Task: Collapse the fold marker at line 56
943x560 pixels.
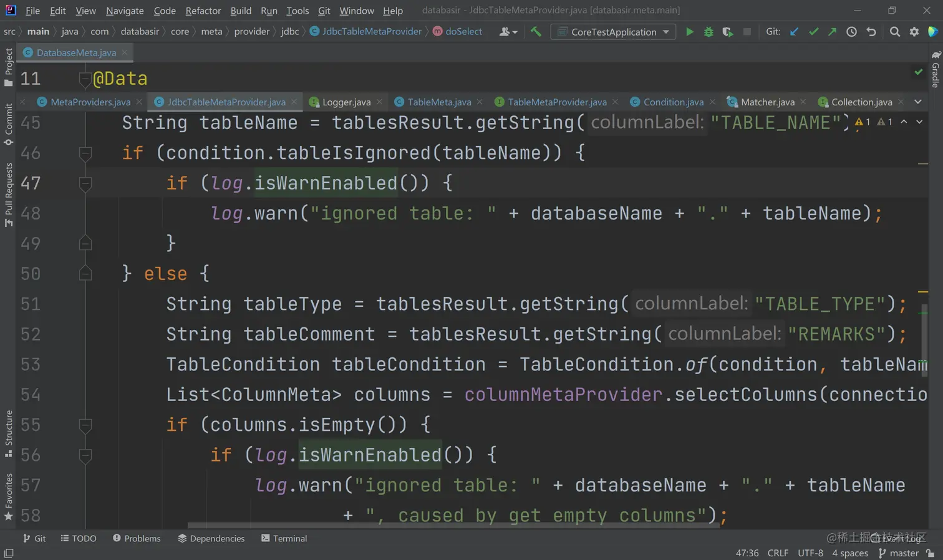Action: coord(86,455)
